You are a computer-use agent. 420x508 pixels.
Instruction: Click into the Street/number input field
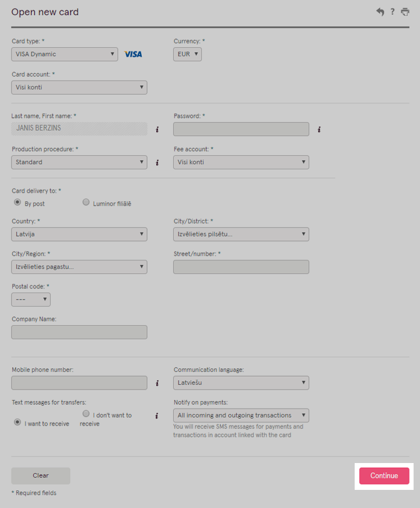240,267
